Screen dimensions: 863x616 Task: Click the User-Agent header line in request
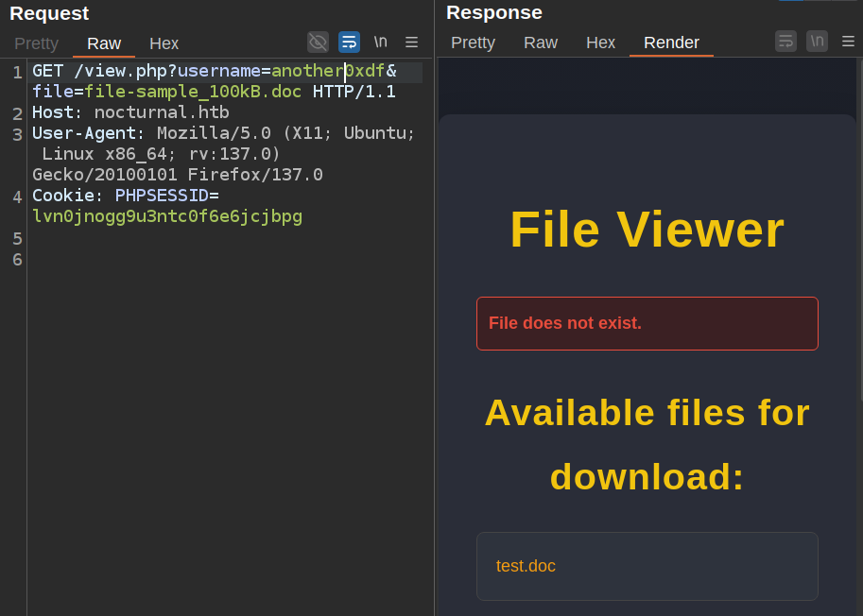pyautogui.click(x=223, y=133)
